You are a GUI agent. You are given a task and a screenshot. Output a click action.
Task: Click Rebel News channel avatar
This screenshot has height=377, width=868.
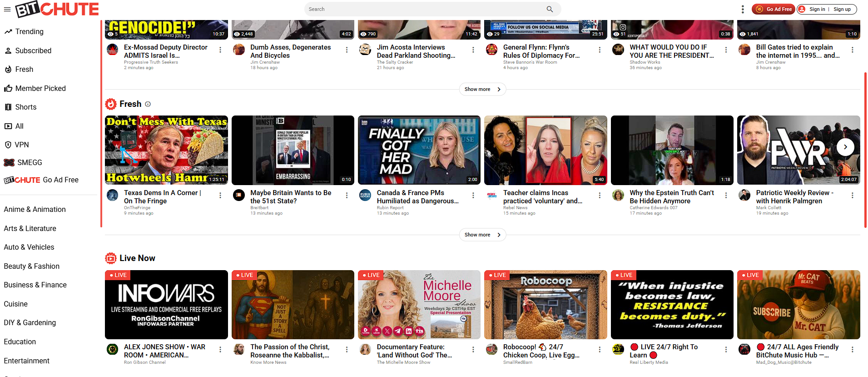pyautogui.click(x=491, y=195)
